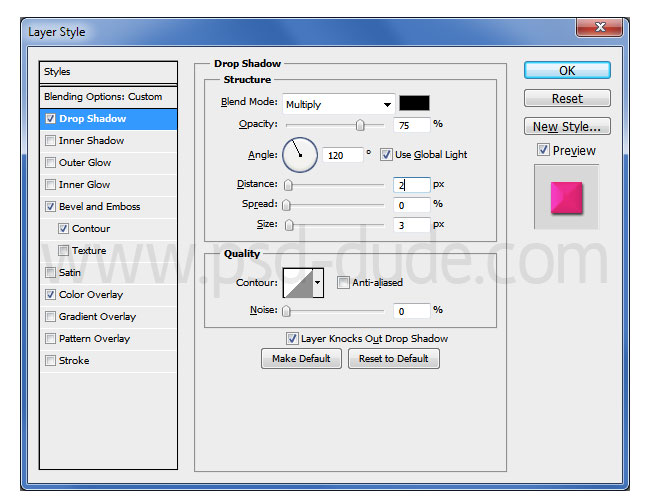Screen dimensions: 650x504
Task: Click the Opacity slider handle
Action: 360,125
